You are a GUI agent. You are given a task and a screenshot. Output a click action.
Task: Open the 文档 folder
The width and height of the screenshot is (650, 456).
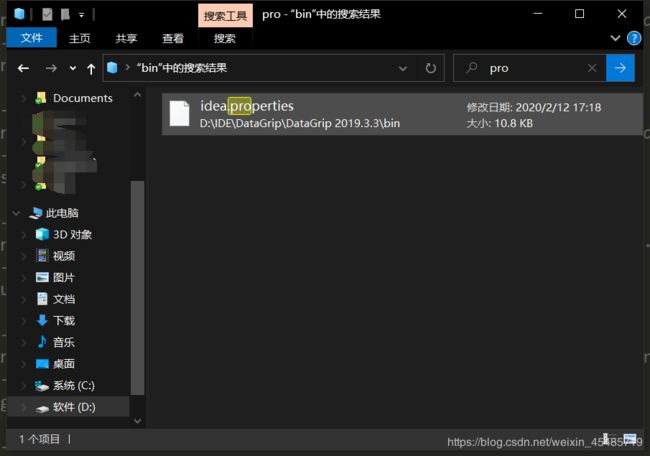point(64,299)
